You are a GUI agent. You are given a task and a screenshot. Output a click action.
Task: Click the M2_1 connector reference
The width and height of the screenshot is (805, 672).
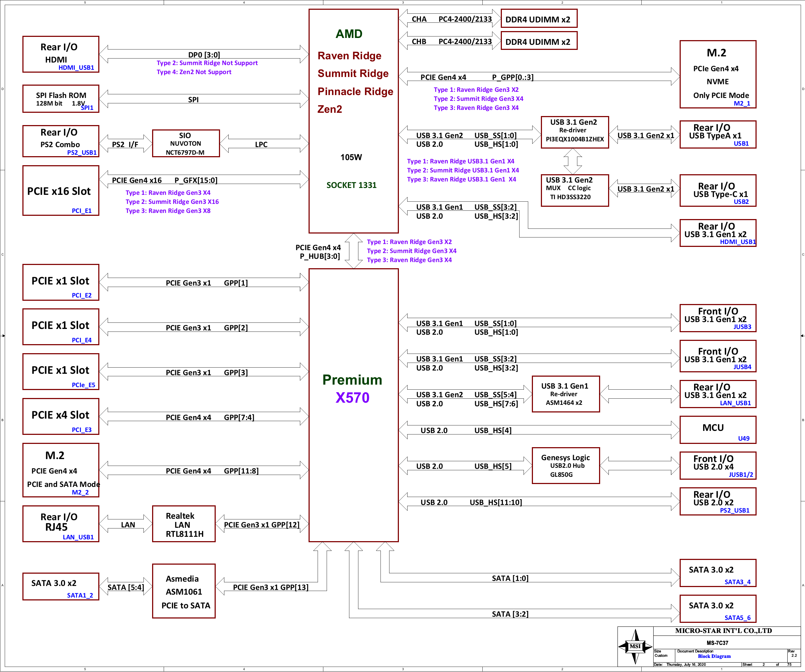click(742, 103)
